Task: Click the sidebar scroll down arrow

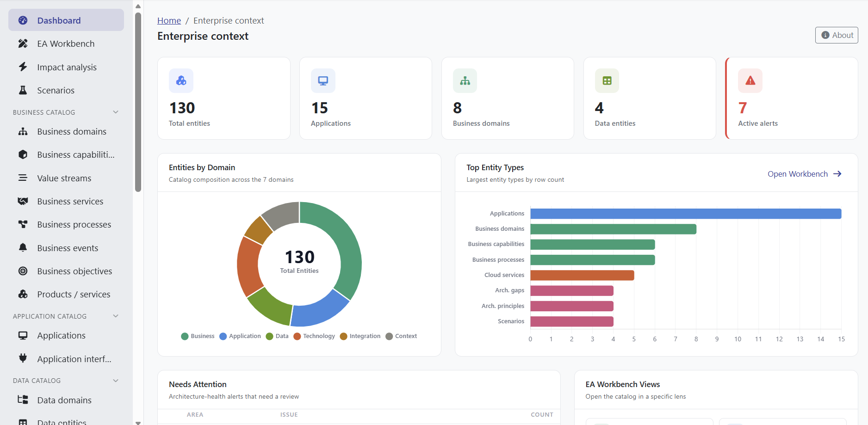Action: click(x=138, y=422)
